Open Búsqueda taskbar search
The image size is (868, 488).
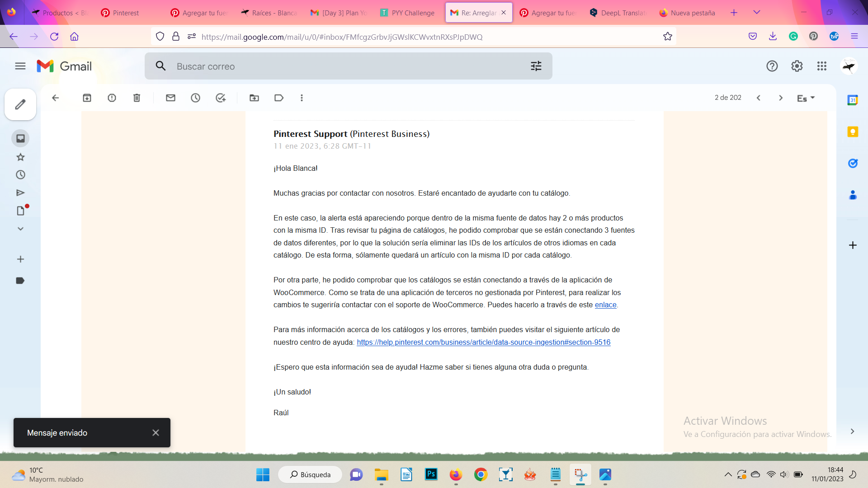click(310, 474)
